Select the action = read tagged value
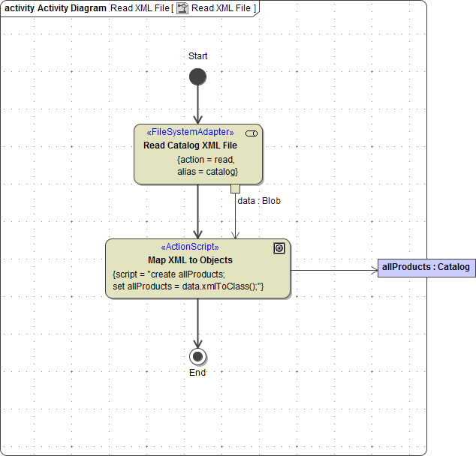The height and width of the screenshot is (456, 476). (206, 159)
